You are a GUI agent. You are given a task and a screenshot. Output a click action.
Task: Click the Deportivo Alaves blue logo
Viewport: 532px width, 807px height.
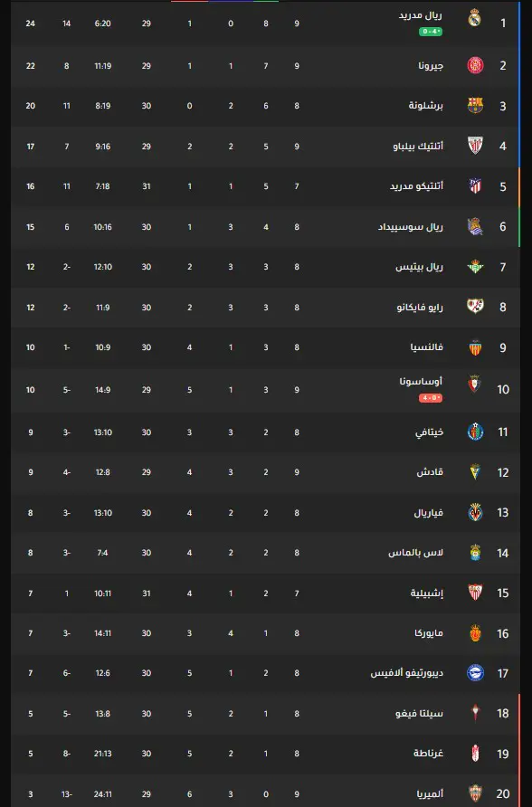(475, 673)
